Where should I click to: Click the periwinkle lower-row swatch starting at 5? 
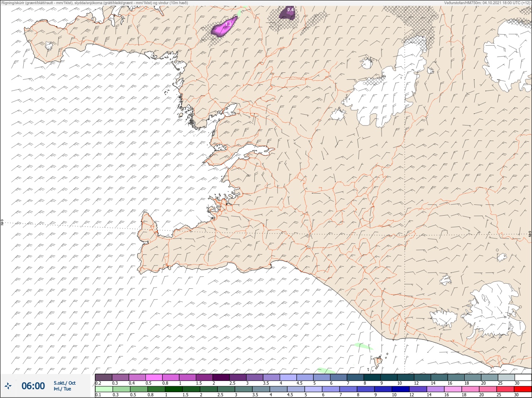(314, 389)
